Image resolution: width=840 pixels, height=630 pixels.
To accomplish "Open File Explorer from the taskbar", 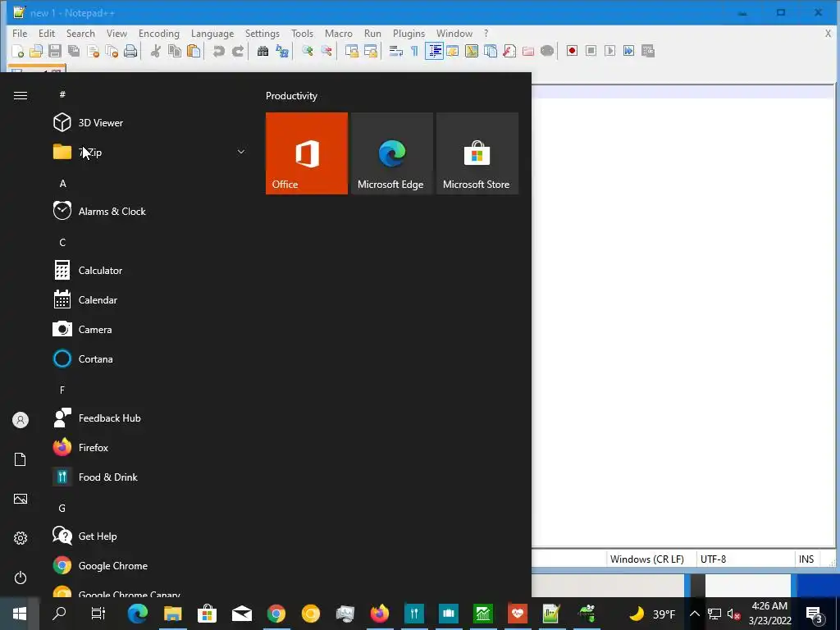I will (x=172, y=614).
